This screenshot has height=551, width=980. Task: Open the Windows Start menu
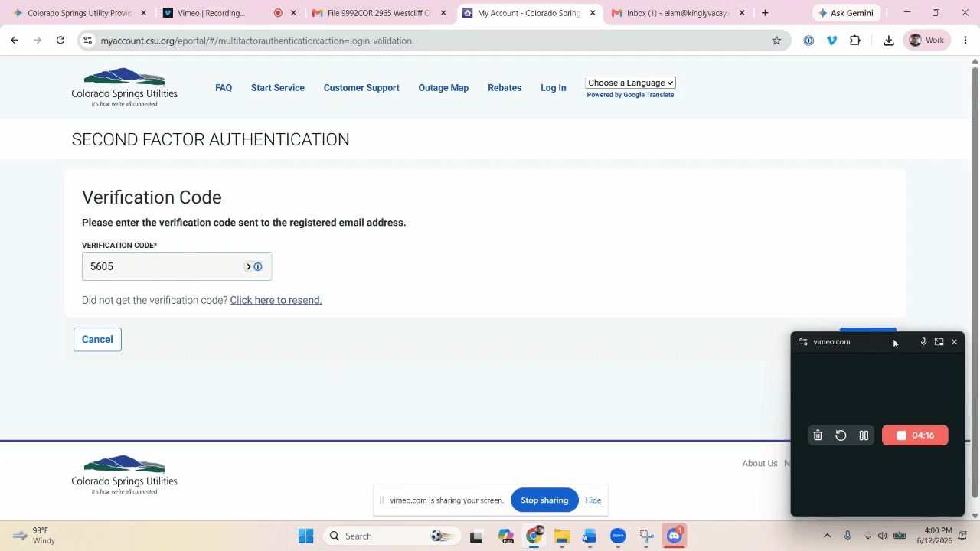point(305,536)
